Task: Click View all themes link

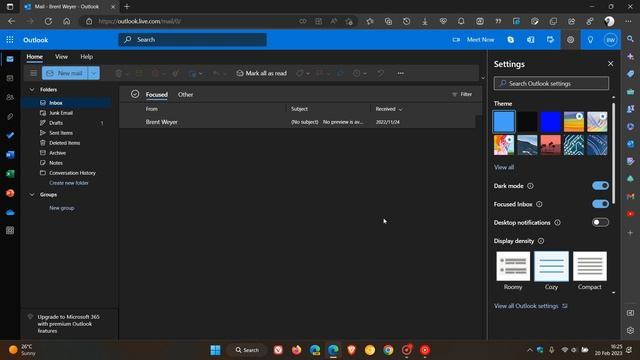Action: (x=504, y=167)
